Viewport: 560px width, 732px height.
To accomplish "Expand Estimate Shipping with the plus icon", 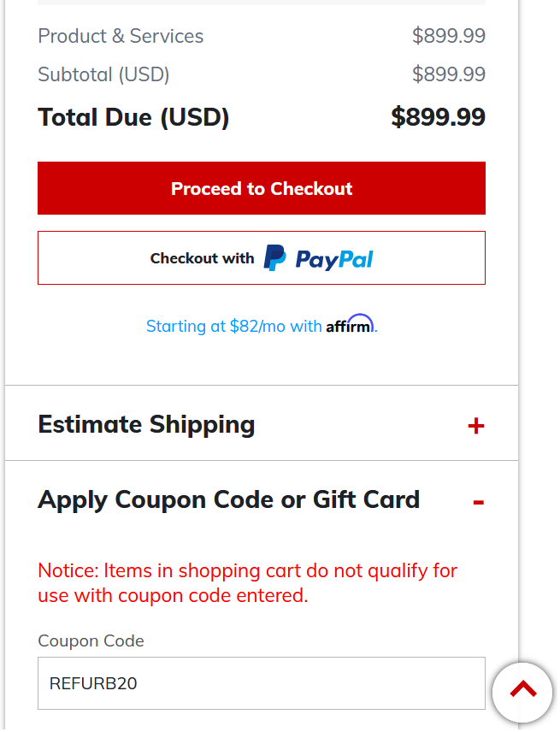I will click(x=476, y=426).
